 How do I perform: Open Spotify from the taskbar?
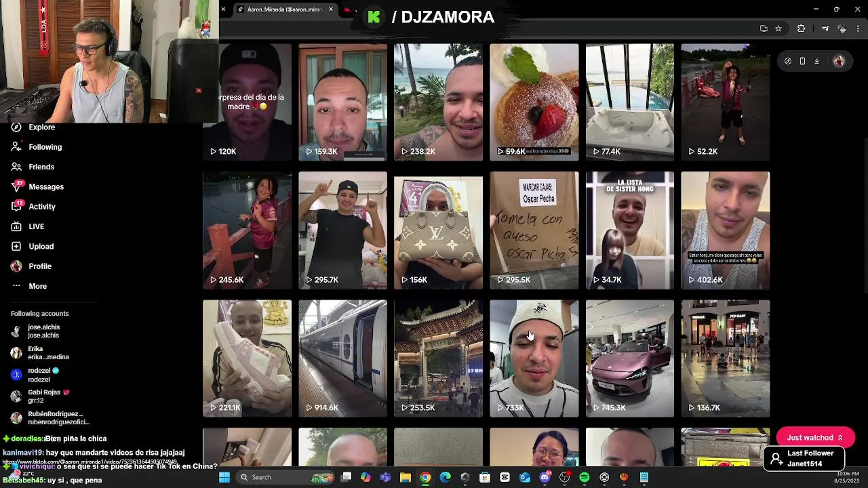[585, 477]
